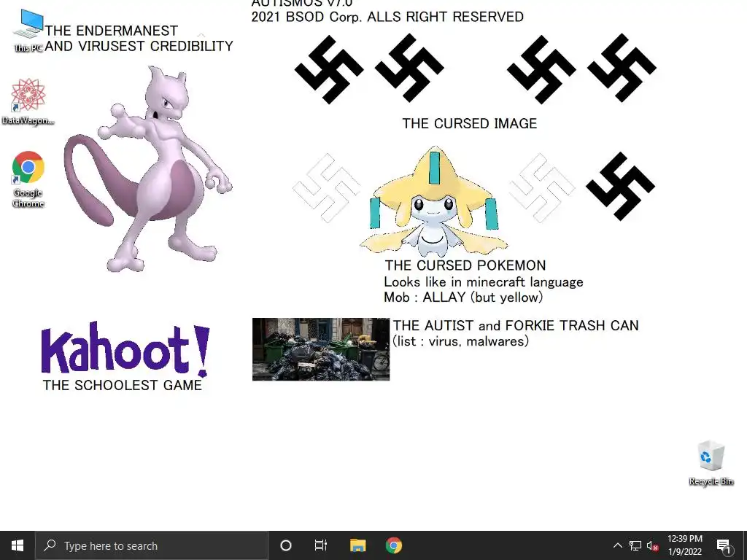Expand the hidden system tray icons chevron
Image resolution: width=747 pixels, height=560 pixels.
coord(617,545)
